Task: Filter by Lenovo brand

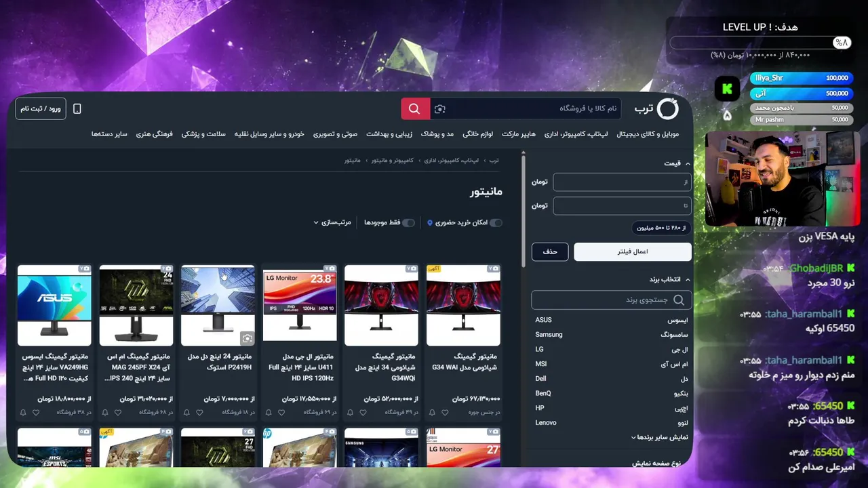Action: [x=611, y=423]
